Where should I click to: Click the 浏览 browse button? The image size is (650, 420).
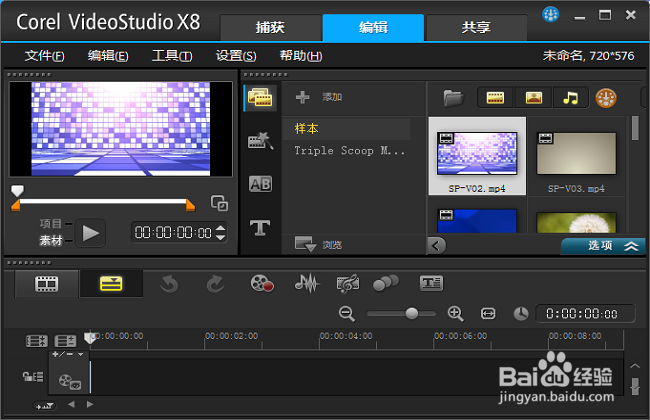point(318,244)
